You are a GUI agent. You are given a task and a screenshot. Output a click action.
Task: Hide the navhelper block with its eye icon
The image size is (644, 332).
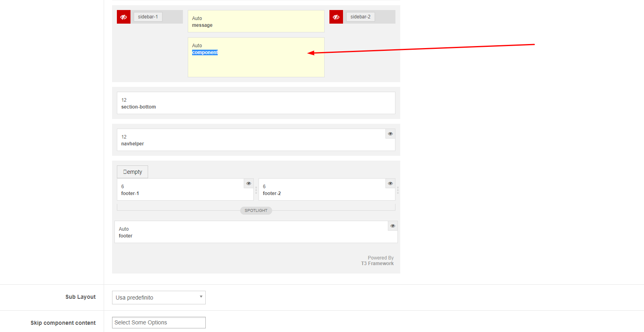(390, 134)
